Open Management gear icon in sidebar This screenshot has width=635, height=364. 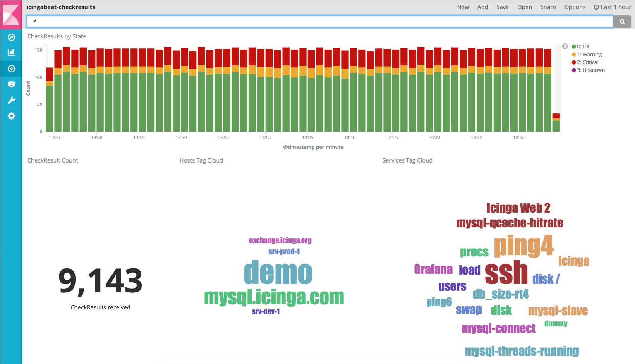[11, 116]
